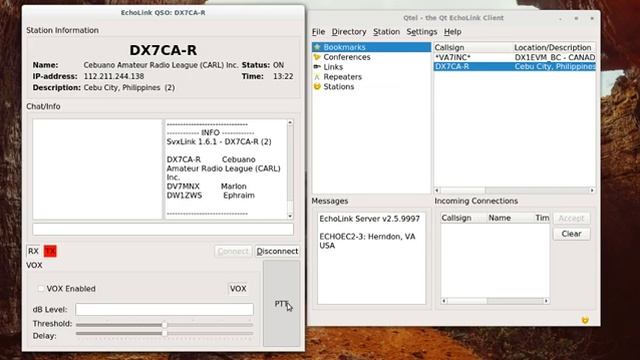Click the Threshold slider handle
This screenshot has height=360, width=640.
164,325
